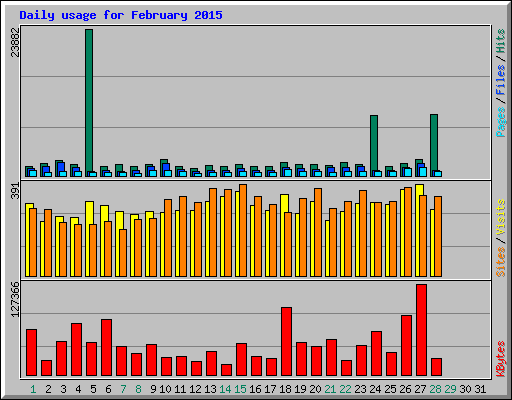
Task: Click the 391 sites axis value
Action: 15,191
